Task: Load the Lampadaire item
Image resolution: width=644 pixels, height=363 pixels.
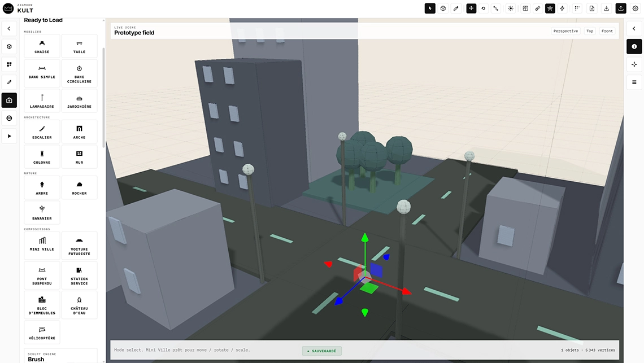Action: click(42, 100)
